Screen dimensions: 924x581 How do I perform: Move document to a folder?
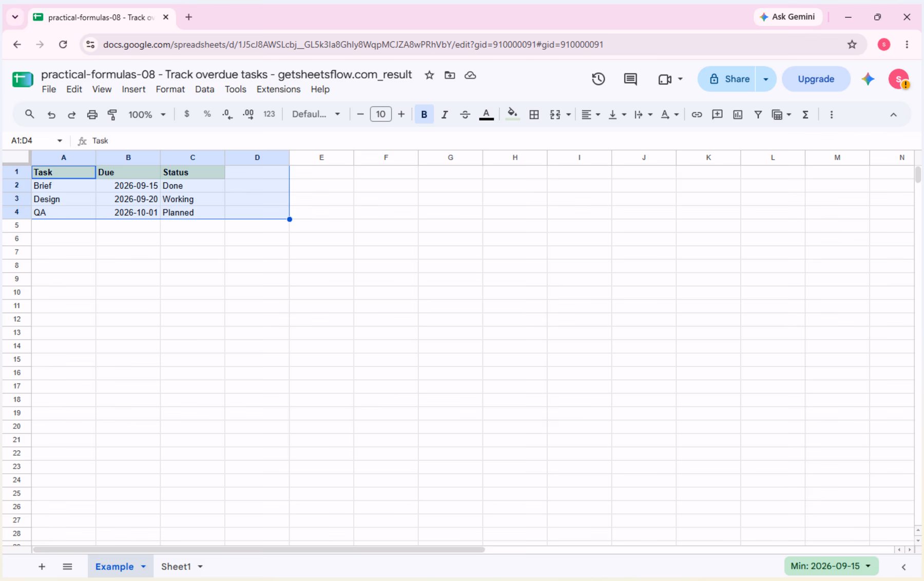pyautogui.click(x=450, y=75)
